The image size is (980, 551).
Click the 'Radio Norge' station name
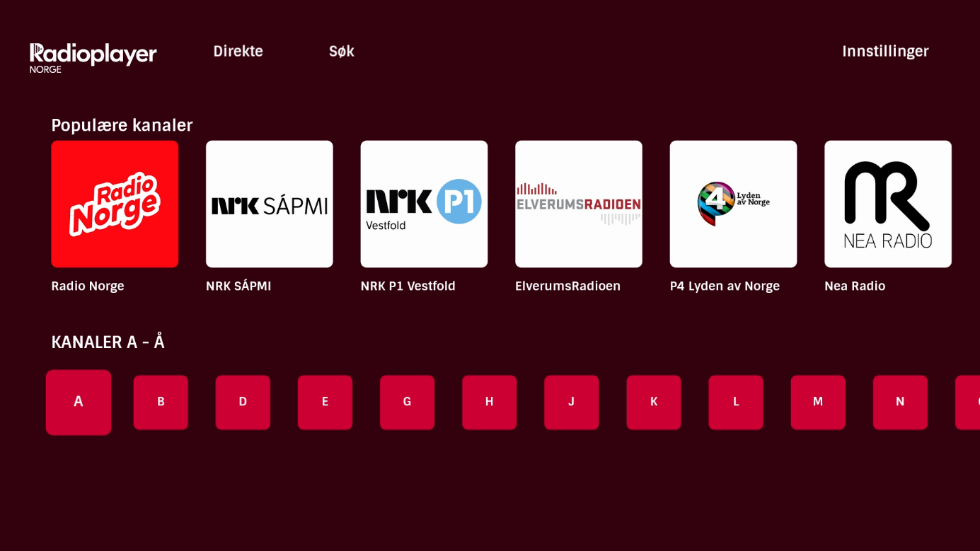pyautogui.click(x=88, y=286)
